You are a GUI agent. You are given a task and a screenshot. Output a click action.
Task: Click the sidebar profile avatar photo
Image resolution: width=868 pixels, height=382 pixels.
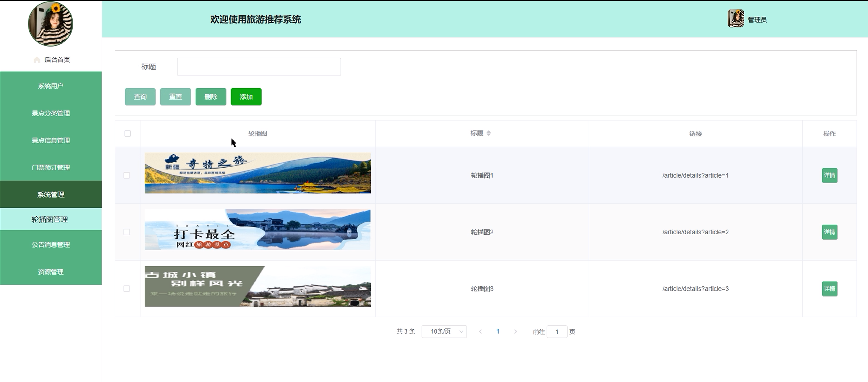click(x=51, y=23)
